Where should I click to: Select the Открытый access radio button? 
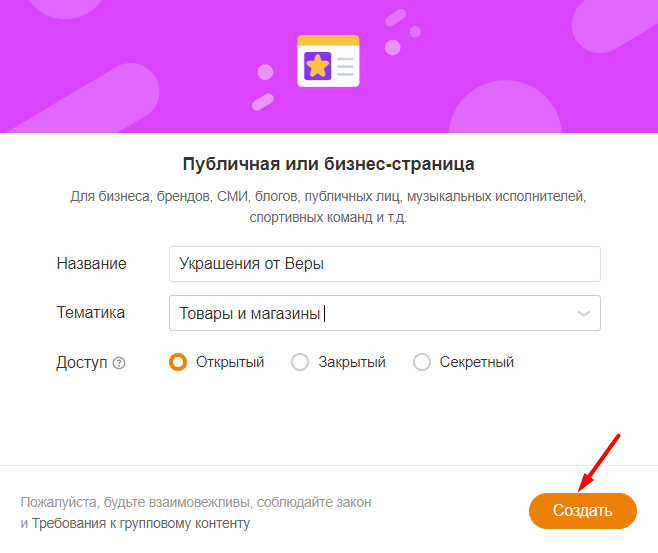(178, 362)
